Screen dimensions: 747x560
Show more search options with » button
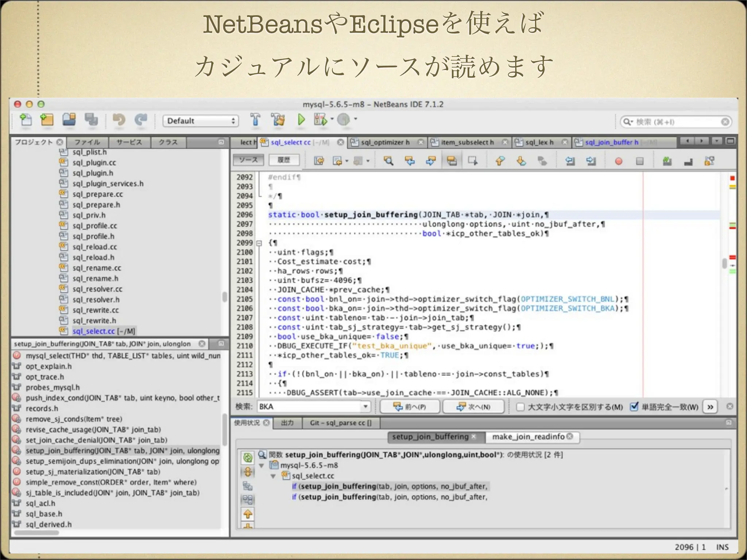pyautogui.click(x=710, y=407)
